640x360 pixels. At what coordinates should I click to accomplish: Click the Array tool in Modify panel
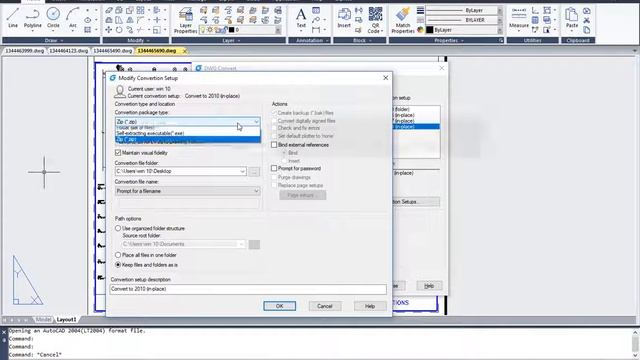pos(140,10)
